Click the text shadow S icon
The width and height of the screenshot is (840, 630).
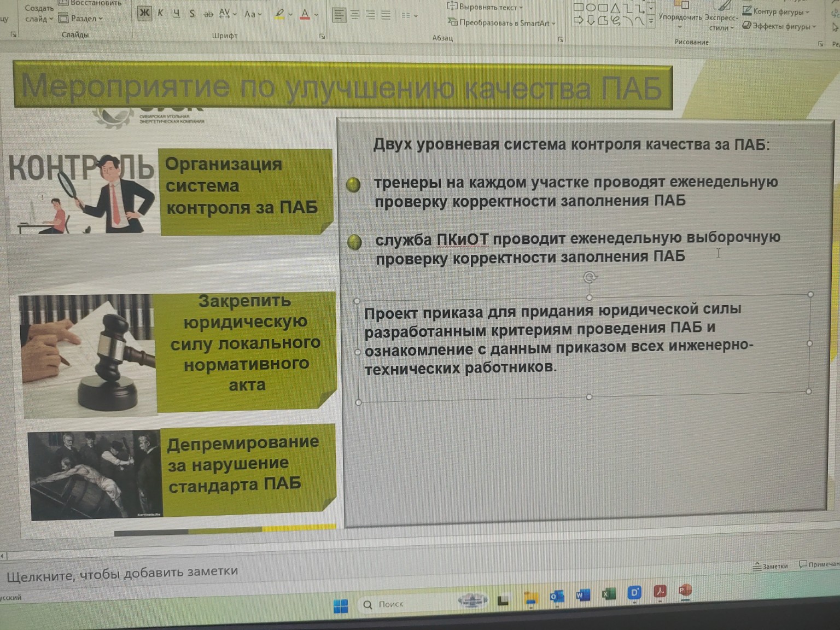coord(192,13)
